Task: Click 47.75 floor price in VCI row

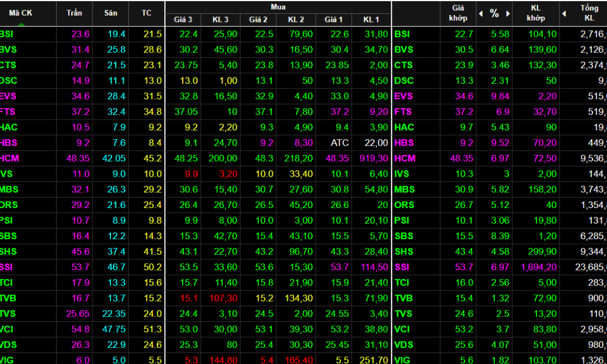Action: coord(114,329)
